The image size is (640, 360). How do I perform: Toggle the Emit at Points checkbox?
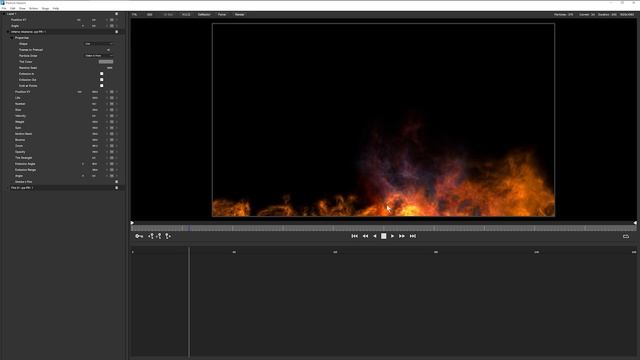[x=102, y=86]
